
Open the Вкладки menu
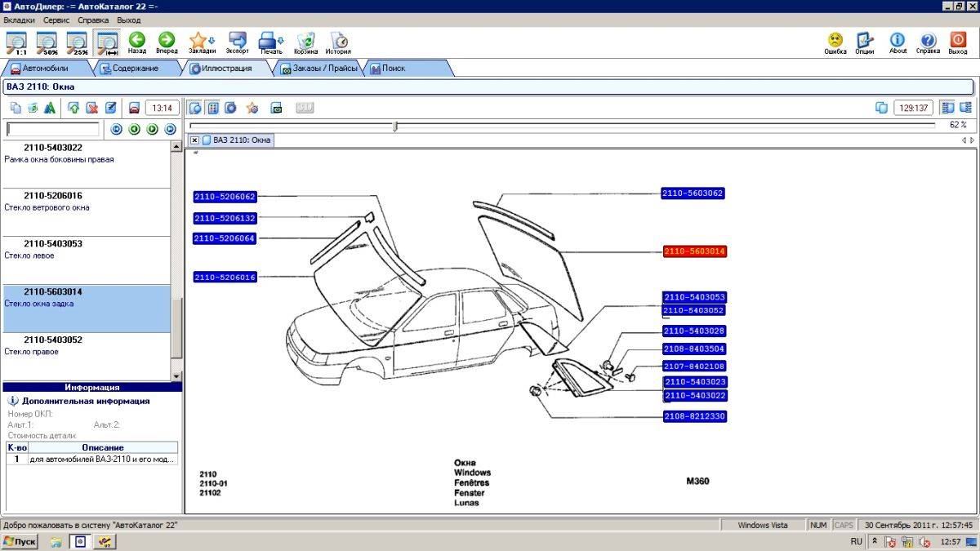coord(20,19)
